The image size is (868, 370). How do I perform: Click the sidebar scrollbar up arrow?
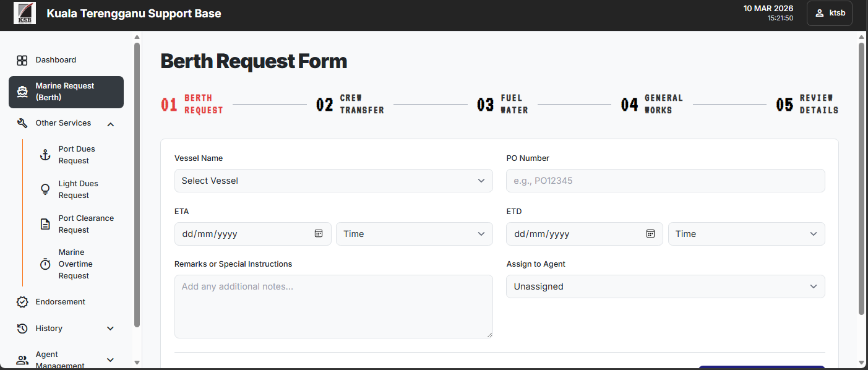pyautogui.click(x=137, y=38)
